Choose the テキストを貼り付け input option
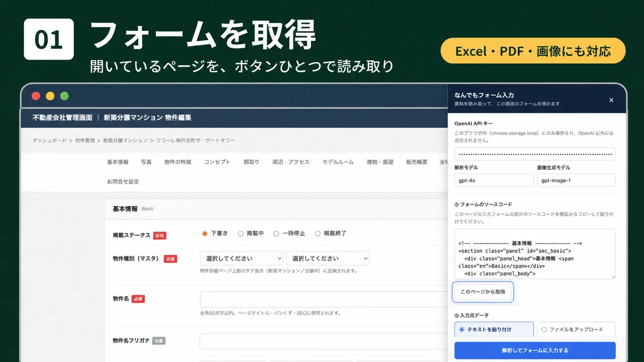 point(494,329)
